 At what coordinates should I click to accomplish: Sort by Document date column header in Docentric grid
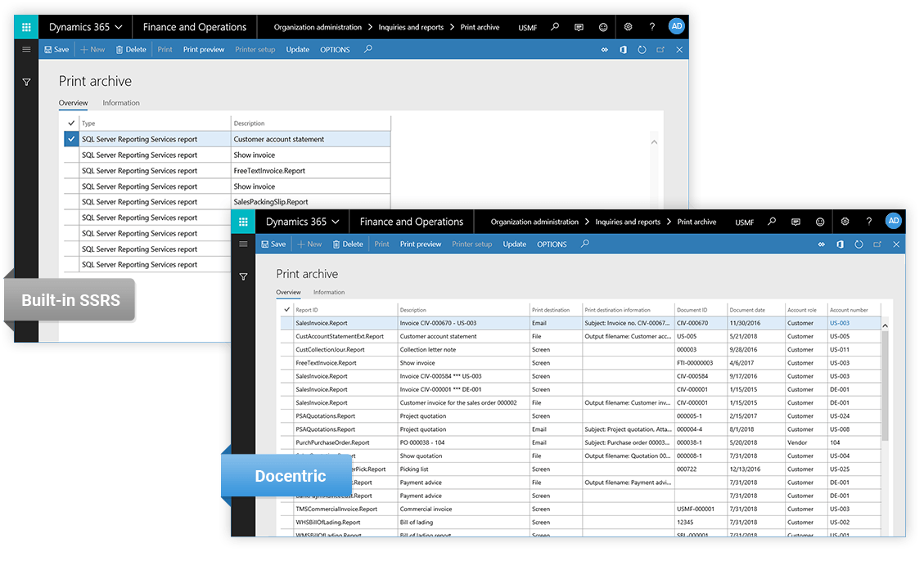[747, 310]
